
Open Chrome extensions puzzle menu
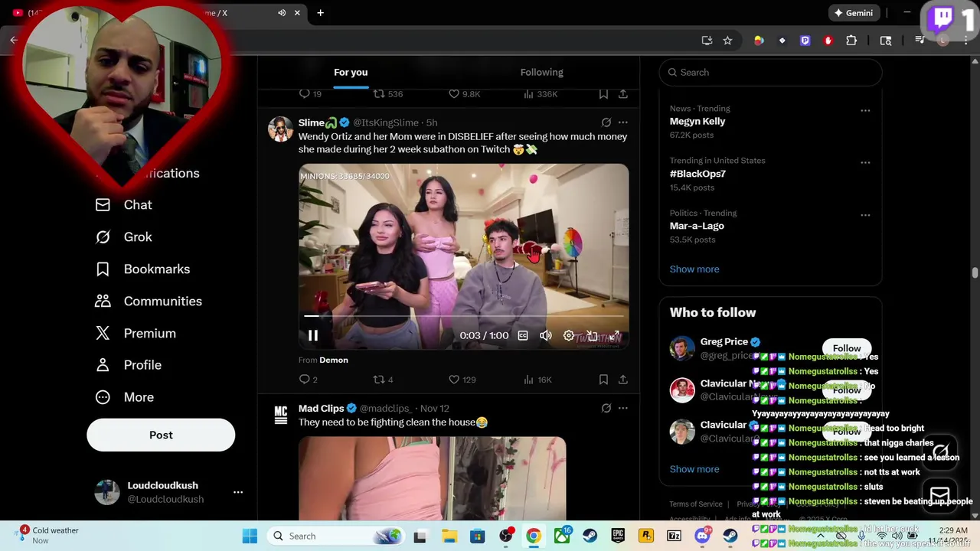click(x=851, y=41)
